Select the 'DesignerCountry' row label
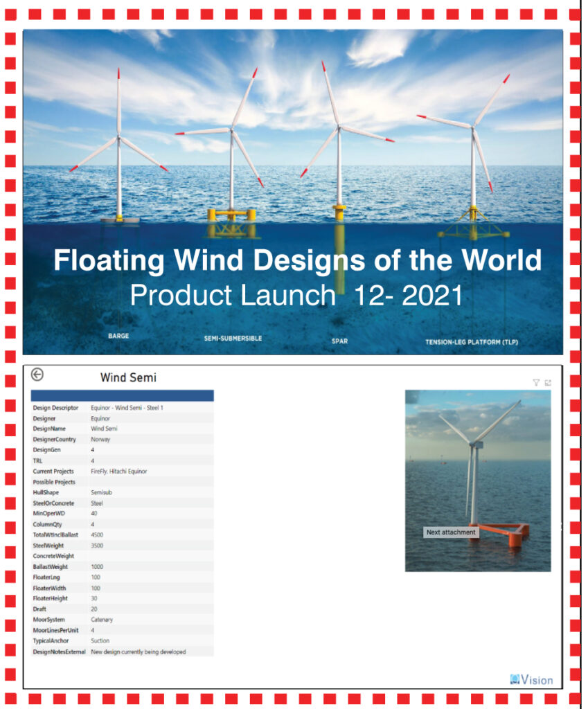Viewport: 588px width, 709px height. click(x=54, y=440)
